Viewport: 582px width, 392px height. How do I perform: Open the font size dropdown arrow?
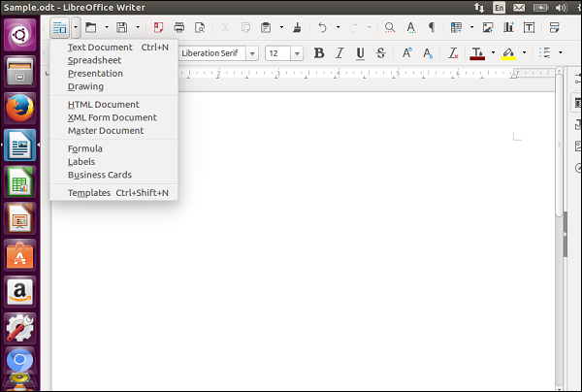click(x=297, y=53)
